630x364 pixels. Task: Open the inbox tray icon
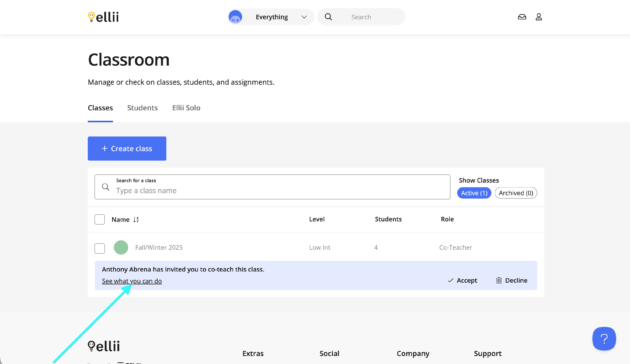coord(522,17)
